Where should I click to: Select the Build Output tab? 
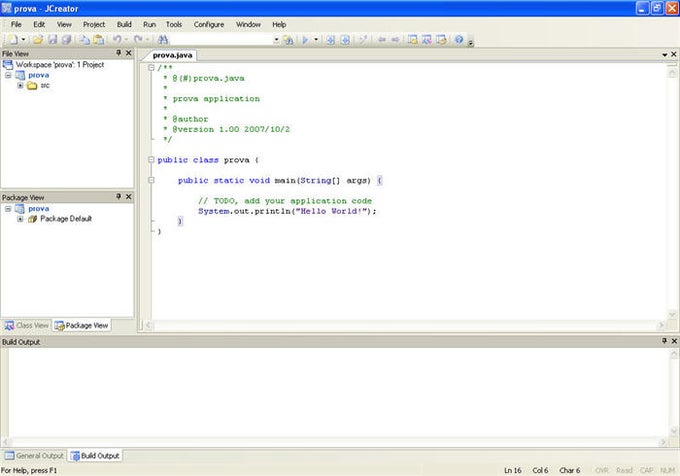tap(95, 456)
